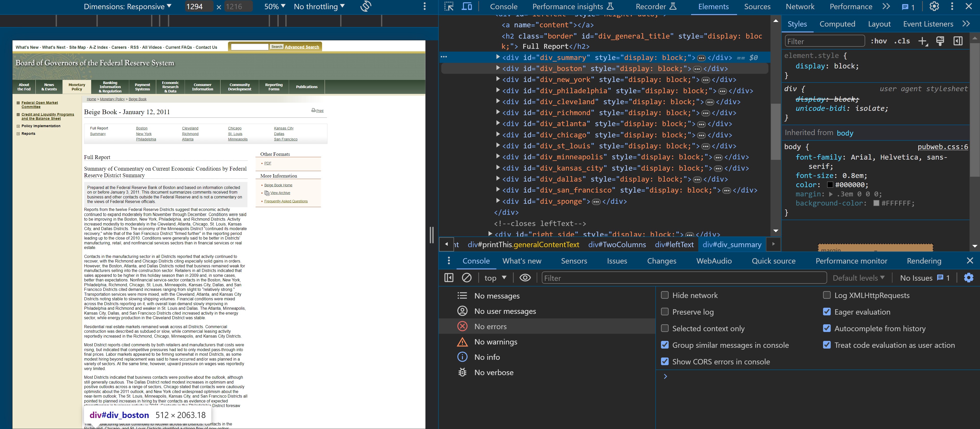The image size is (980, 429).
Task: Click the live expression eye icon
Action: 525,278
